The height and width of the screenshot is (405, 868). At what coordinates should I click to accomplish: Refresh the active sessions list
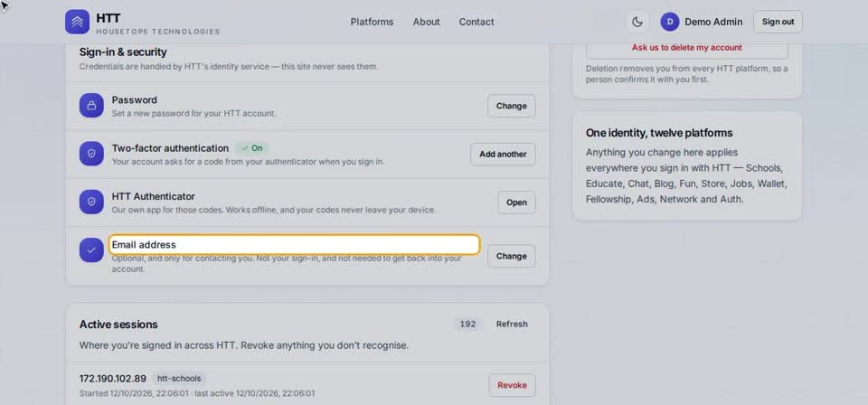512,325
